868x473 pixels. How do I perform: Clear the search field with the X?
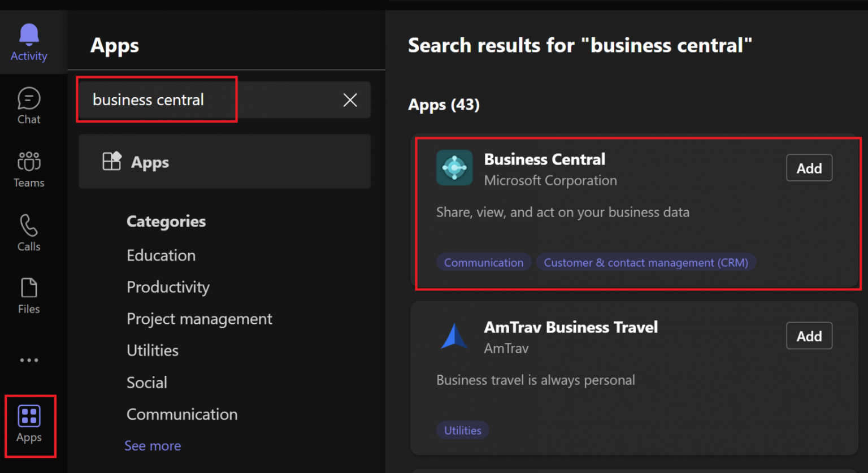(x=350, y=100)
